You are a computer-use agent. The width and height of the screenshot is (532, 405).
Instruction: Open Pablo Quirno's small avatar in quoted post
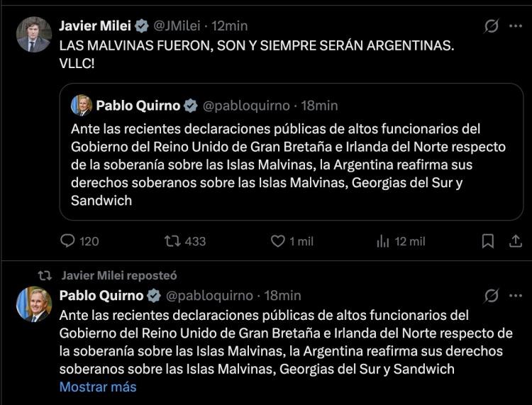click(x=82, y=106)
